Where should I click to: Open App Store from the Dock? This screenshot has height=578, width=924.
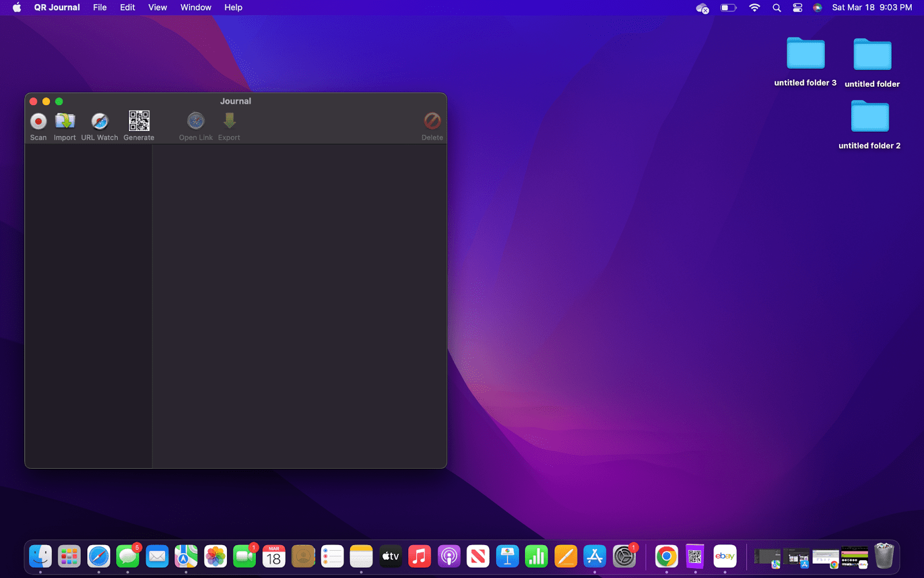(x=595, y=557)
